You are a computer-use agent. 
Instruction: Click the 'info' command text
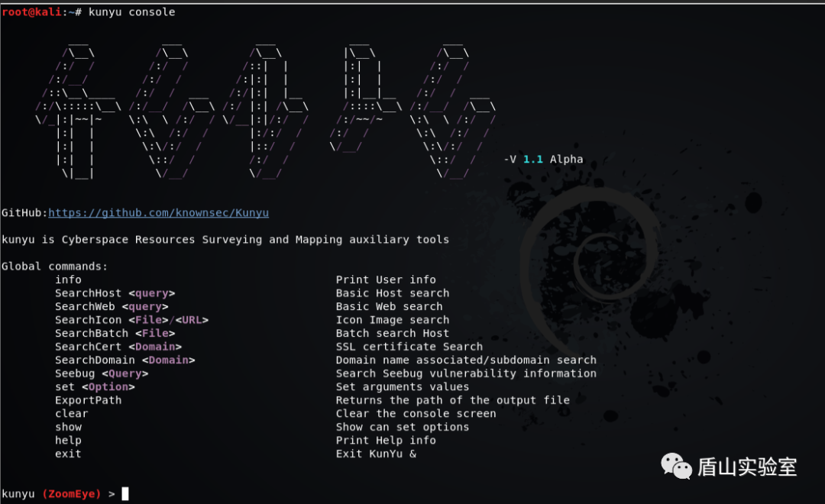coord(69,280)
